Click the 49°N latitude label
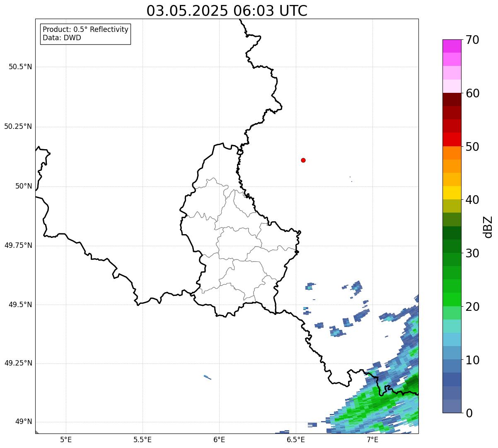Screen dimensions: 498x448 24,422
